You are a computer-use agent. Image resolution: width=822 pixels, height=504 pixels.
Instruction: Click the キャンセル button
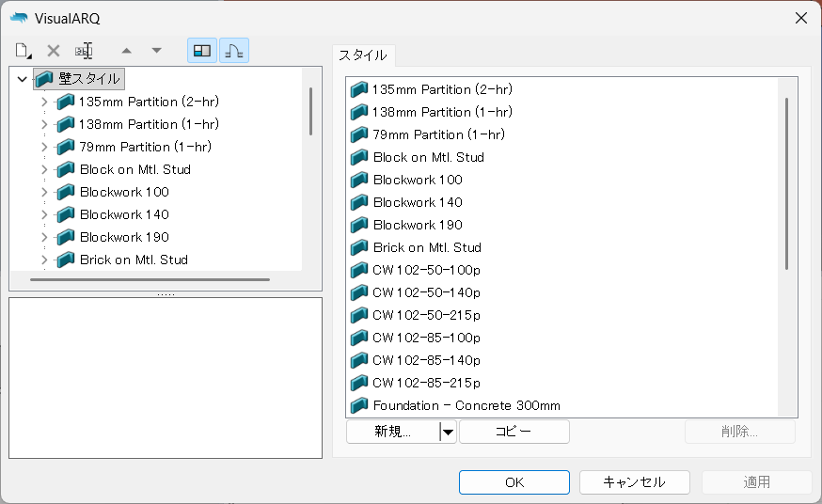[x=634, y=482]
